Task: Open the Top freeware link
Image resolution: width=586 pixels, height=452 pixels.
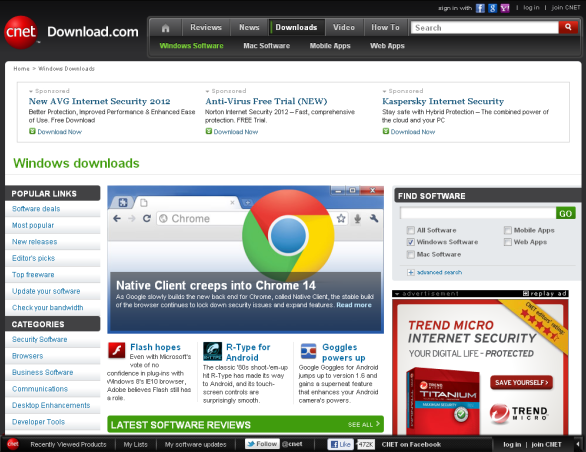Action: 33,275
